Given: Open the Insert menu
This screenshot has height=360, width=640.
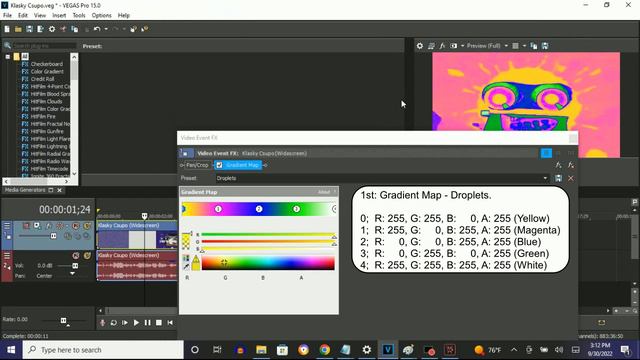Looking at the screenshot, I should point(59,16).
